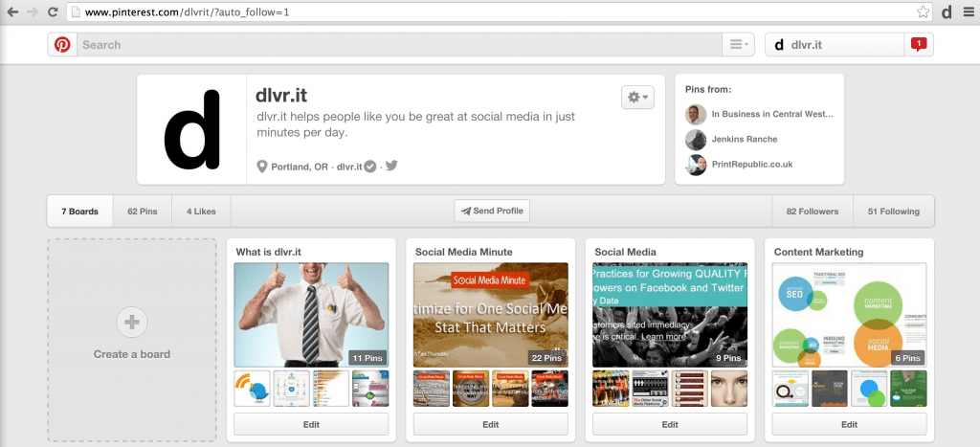Click the 6 Pins count badge
980x447 pixels.
point(907,358)
